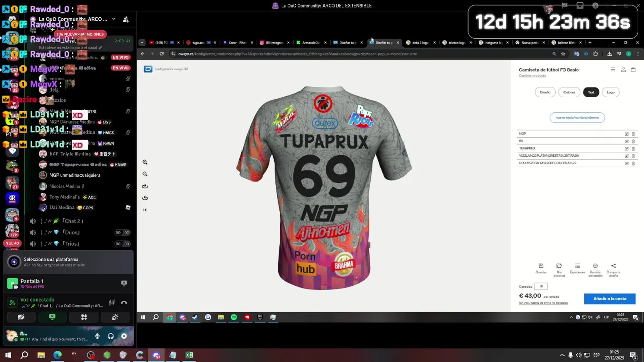
Task: Zoom in on the 3D shirt preview
Action: point(145,162)
